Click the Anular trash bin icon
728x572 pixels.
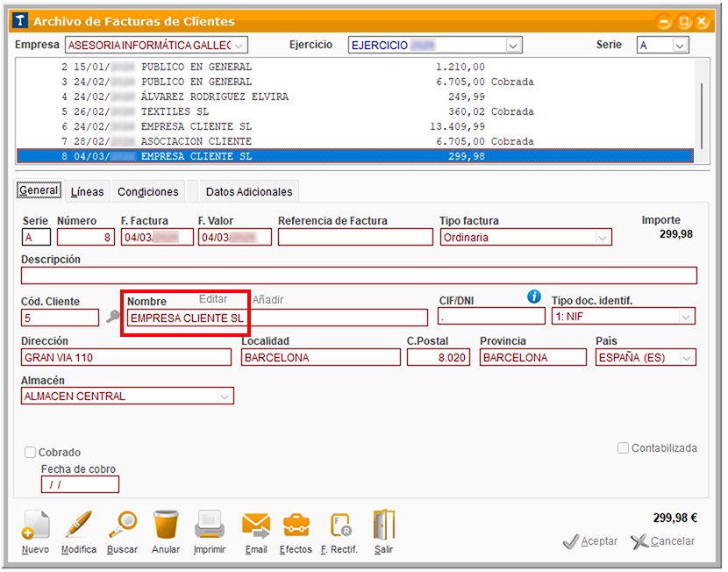click(x=166, y=526)
